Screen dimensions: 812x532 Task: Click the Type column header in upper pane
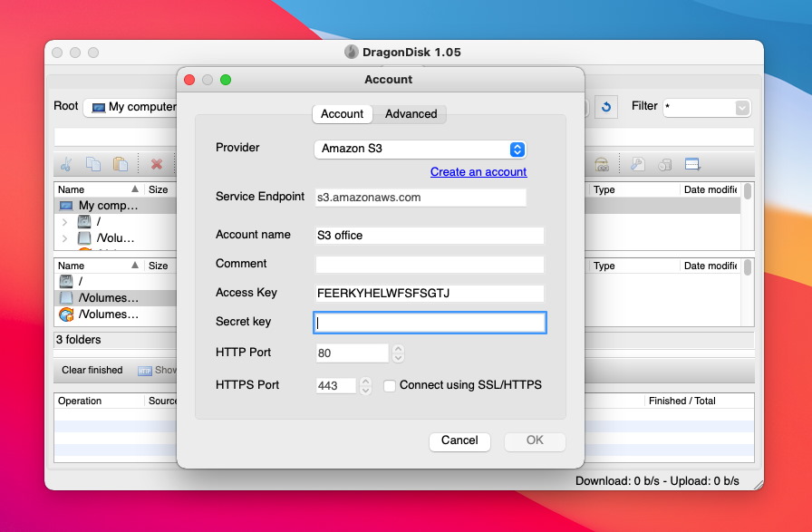[634, 189]
